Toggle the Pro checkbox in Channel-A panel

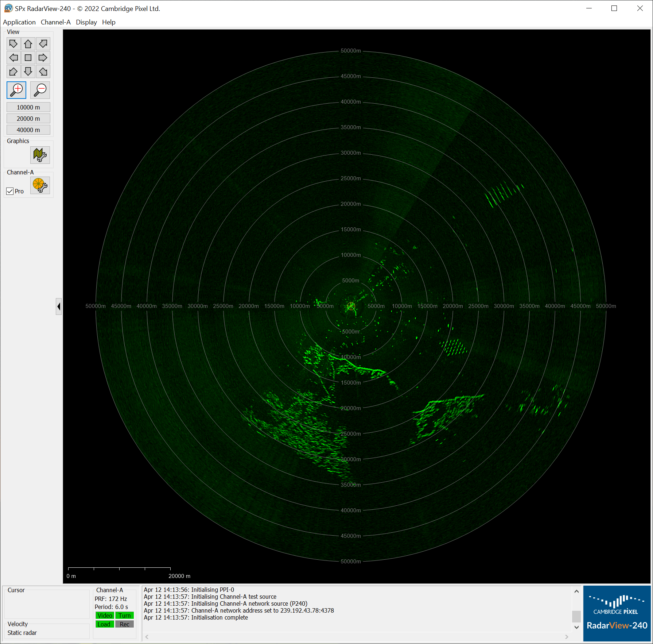point(10,191)
